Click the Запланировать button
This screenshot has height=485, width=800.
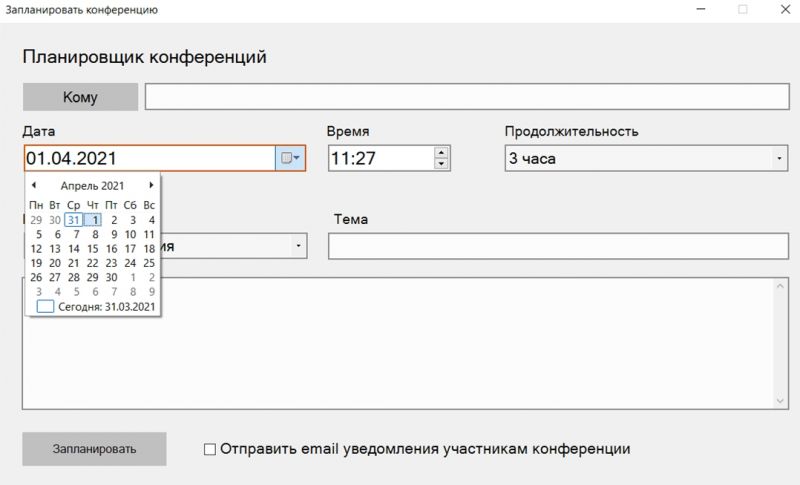[x=94, y=449]
